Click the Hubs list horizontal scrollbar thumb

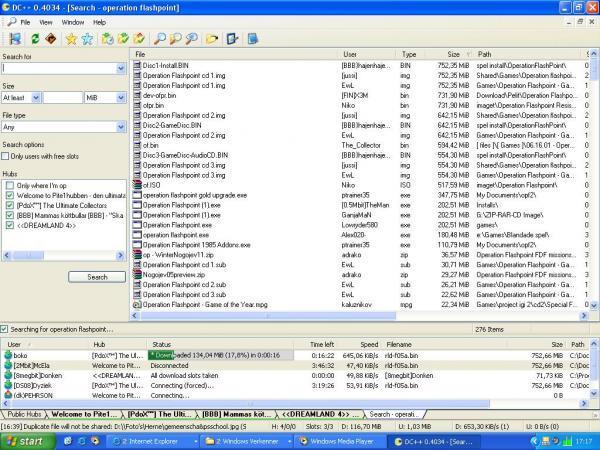pyautogui.click(x=28, y=255)
